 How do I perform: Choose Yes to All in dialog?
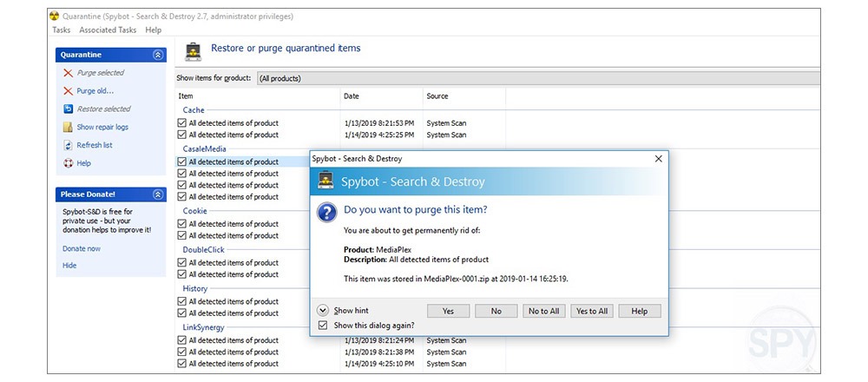592,311
